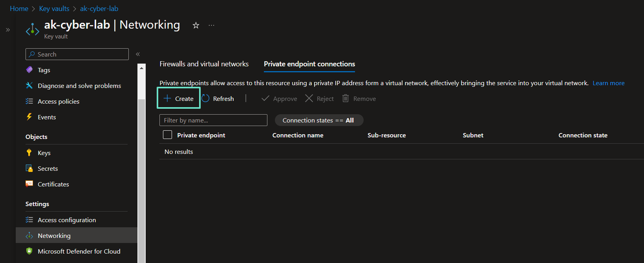Click the Networking icon in the sidebar
The height and width of the screenshot is (263, 644).
tap(29, 236)
